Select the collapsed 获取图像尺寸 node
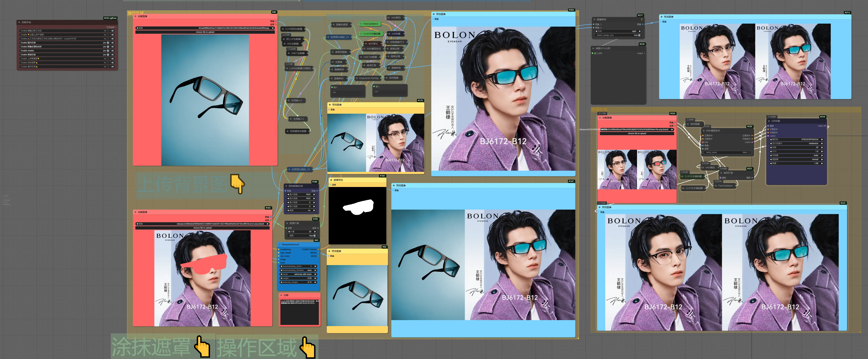Viewport: 868px width, 359px height. pyautogui.click(x=396, y=42)
